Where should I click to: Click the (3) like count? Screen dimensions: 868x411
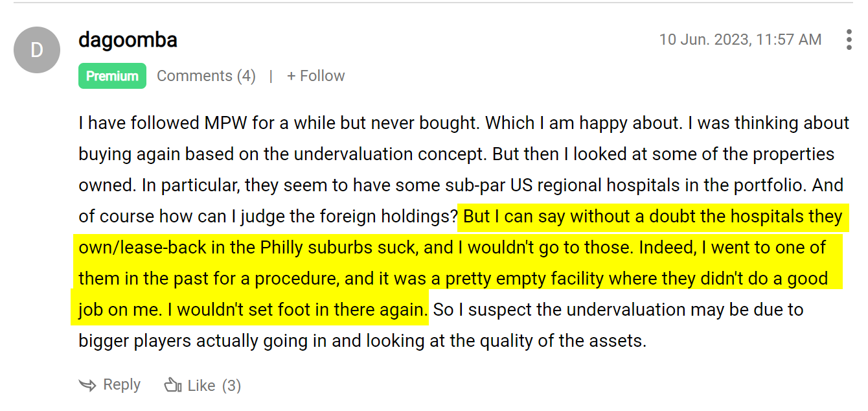[231, 386]
